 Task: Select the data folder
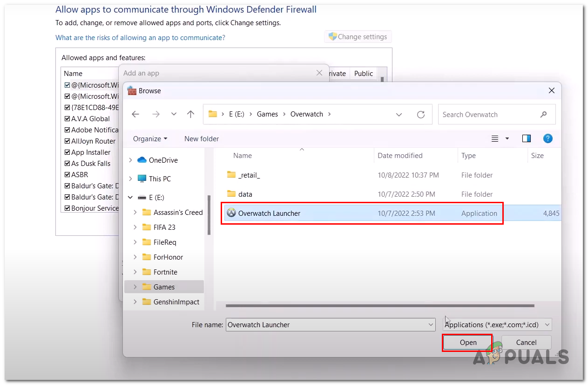(x=240, y=194)
